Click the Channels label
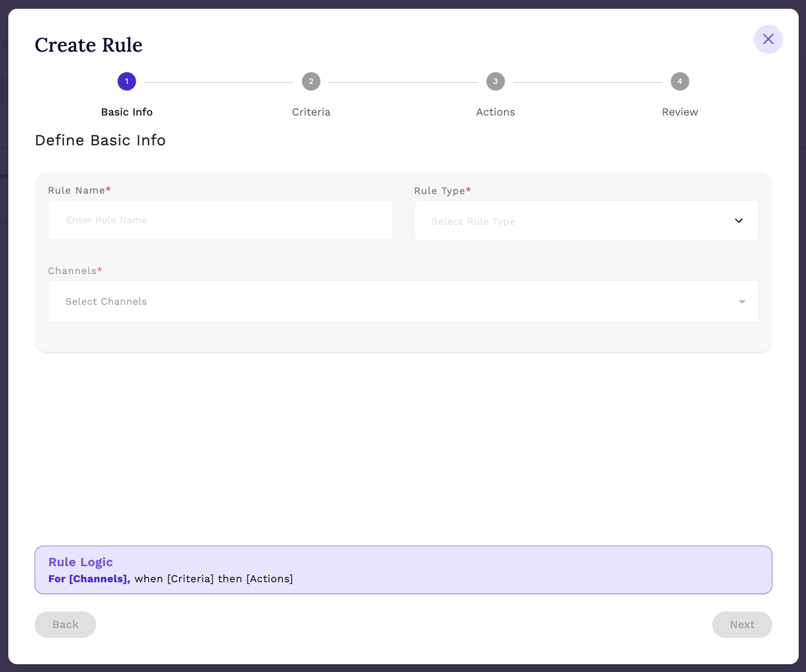806x672 pixels. 75,271
